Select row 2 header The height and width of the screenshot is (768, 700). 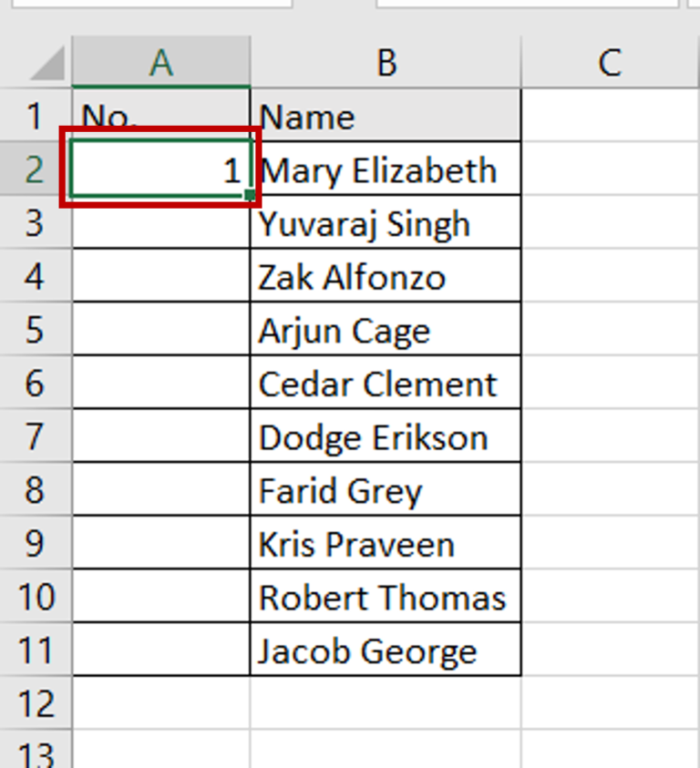36,169
